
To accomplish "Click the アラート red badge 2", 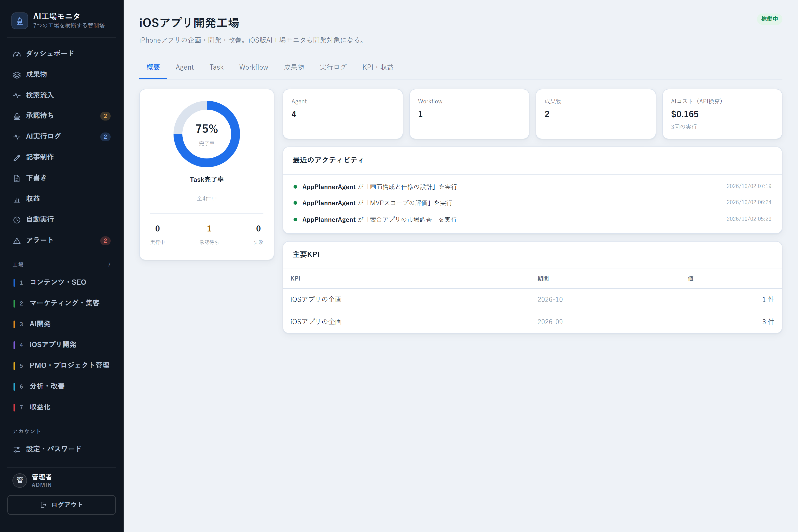I will (105, 241).
